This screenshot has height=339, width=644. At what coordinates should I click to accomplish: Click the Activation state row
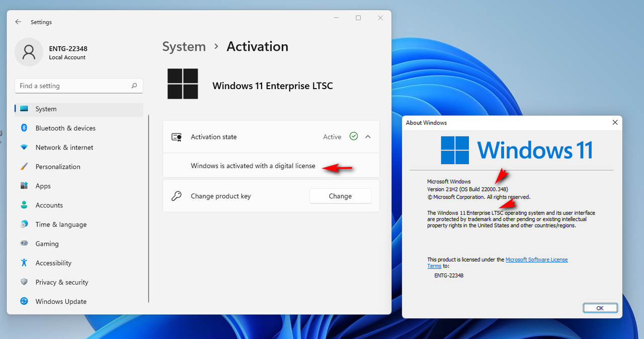click(271, 137)
